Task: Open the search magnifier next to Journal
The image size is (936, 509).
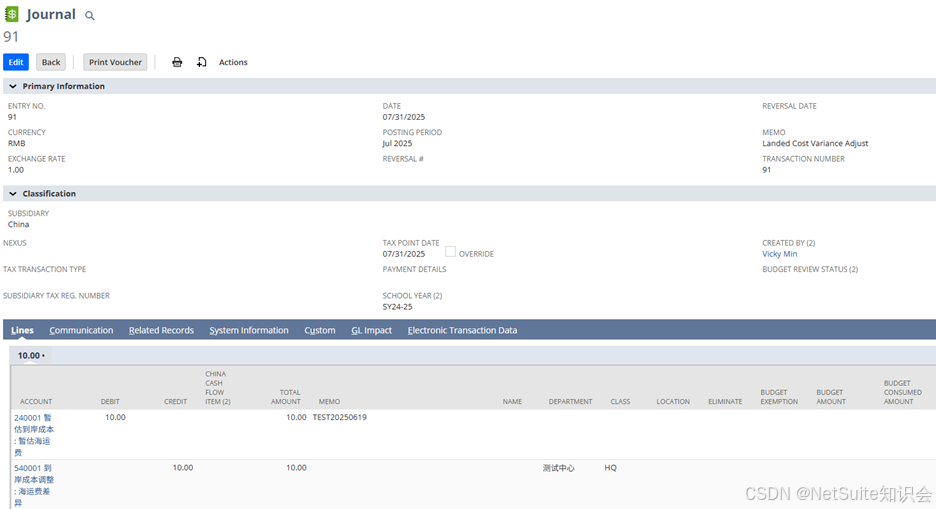Action: pos(90,16)
